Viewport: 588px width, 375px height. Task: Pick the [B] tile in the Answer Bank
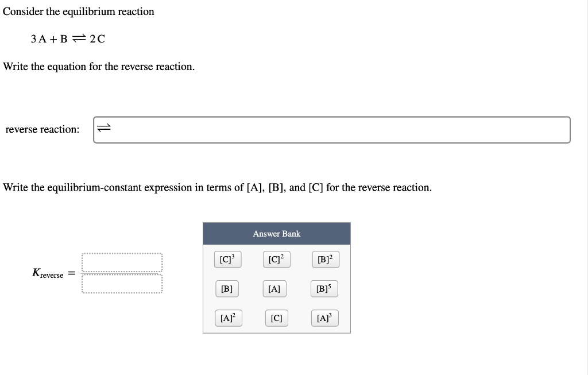coord(227,288)
